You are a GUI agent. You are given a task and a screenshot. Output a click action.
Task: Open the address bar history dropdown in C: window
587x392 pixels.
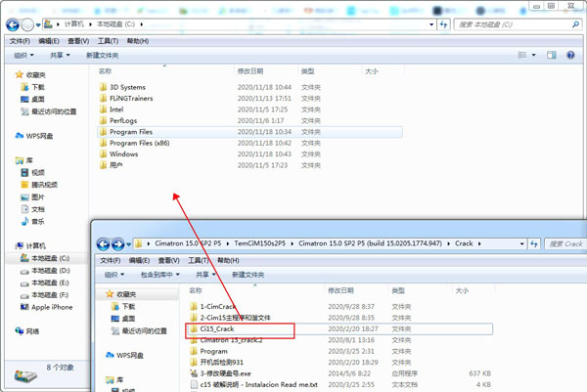(x=431, y=24)
